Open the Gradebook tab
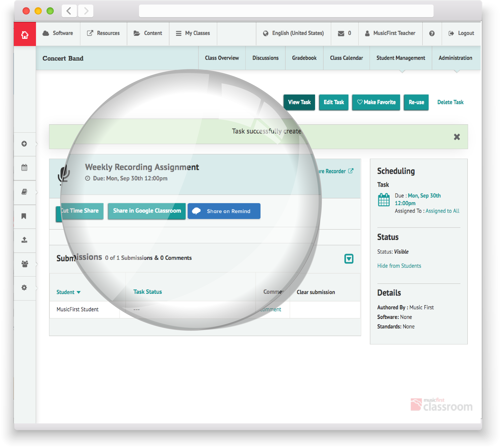Viewport: 501px width, 448px height. [x=305, y=58]
